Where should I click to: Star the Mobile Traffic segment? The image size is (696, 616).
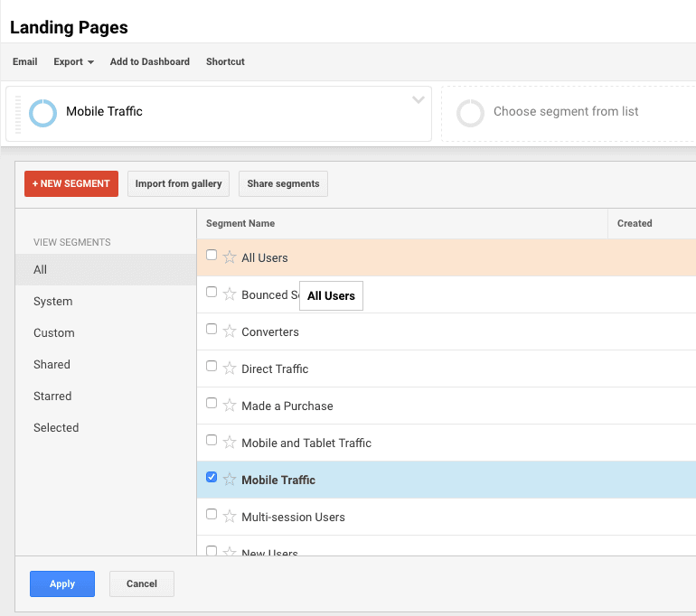(229, 480)
